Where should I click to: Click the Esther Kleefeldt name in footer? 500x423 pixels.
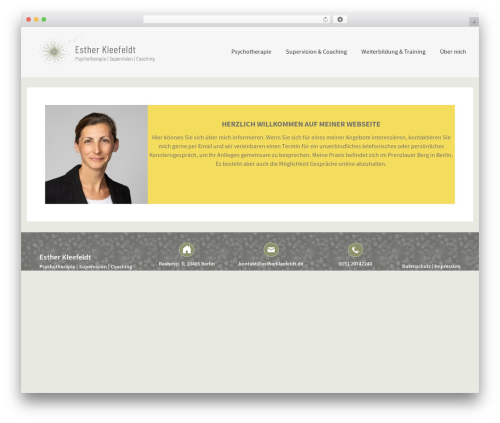point(65,257)
